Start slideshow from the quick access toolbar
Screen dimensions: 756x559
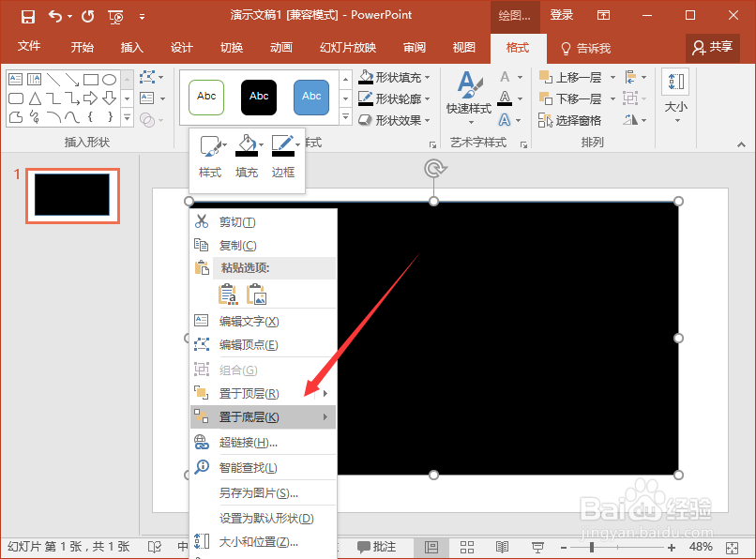pyautogui.click(x=115, y=17)
